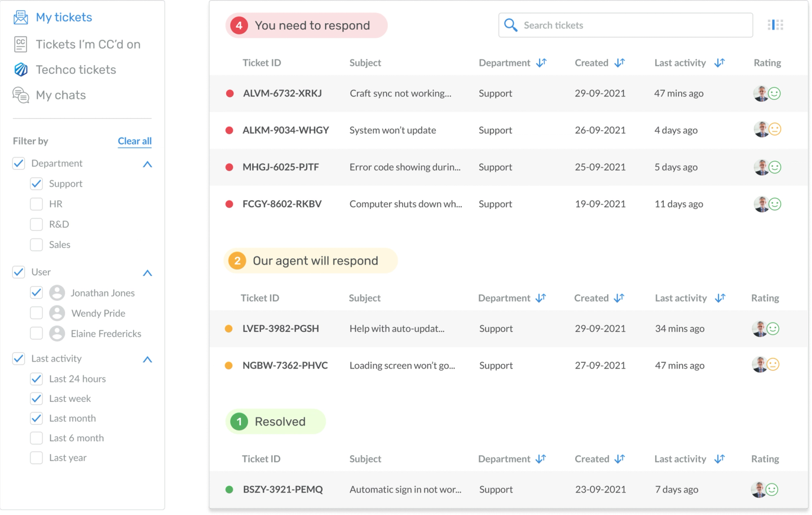This screenshot has height=515, width=812.
Task: Select My tickets navigation item
Action: coord(64,17)
